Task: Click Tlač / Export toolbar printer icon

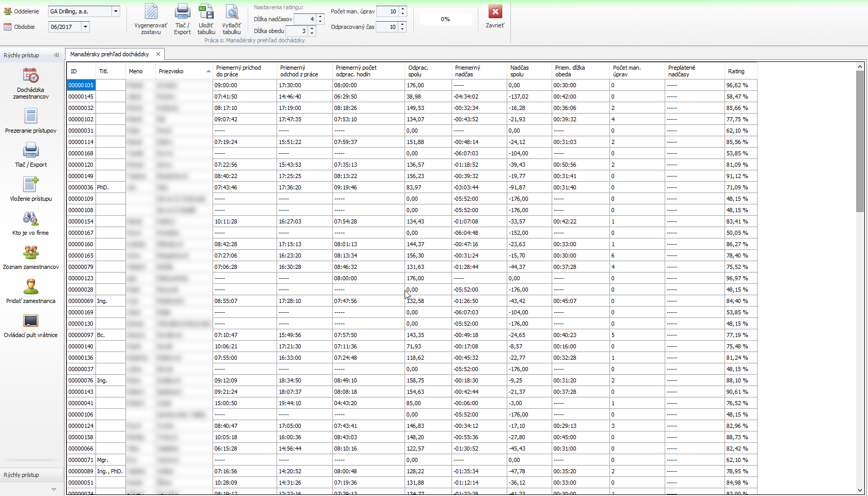Action: (182, 19)
